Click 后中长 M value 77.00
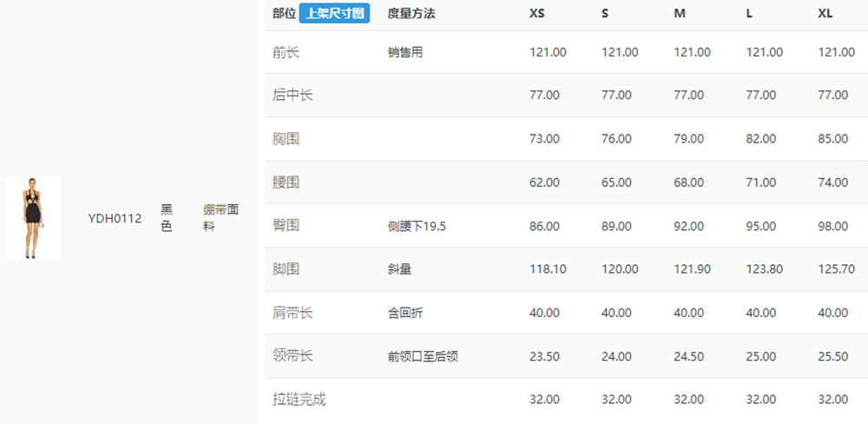868x424 pixels. (x=689, y=96)
